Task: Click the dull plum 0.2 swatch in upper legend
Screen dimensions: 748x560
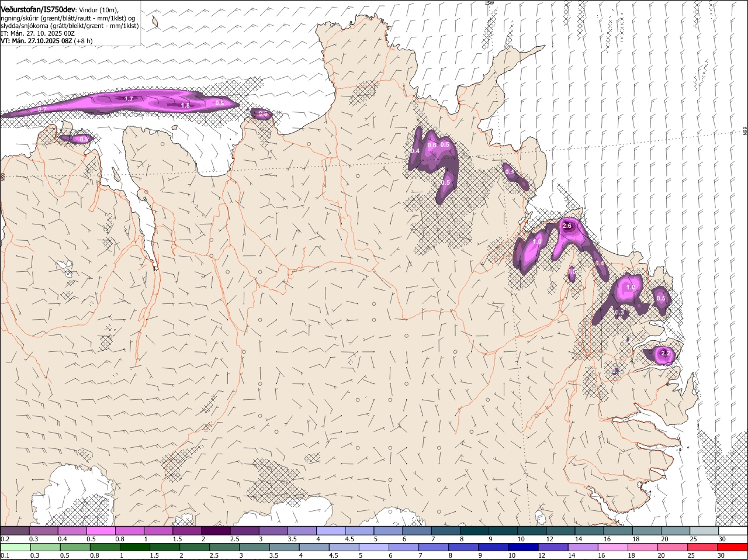Action: point(15,531)
